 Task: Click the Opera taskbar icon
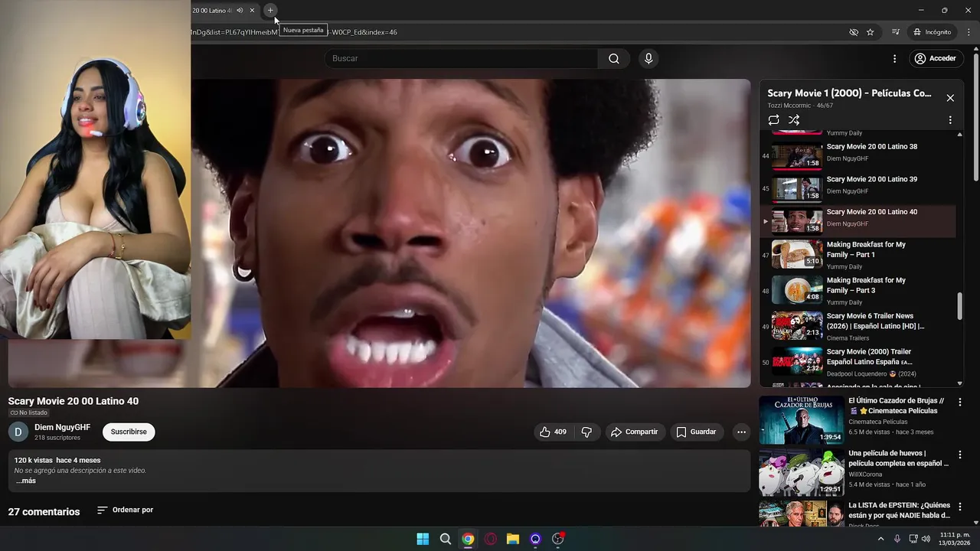pyautogui.click(x=490, y=539)
